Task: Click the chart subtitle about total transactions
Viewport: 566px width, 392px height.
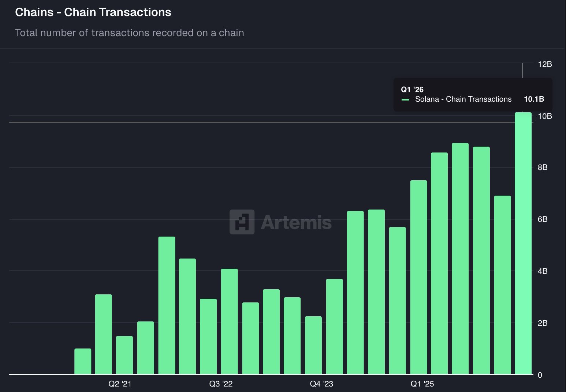Action: click(x=130, y=33)
